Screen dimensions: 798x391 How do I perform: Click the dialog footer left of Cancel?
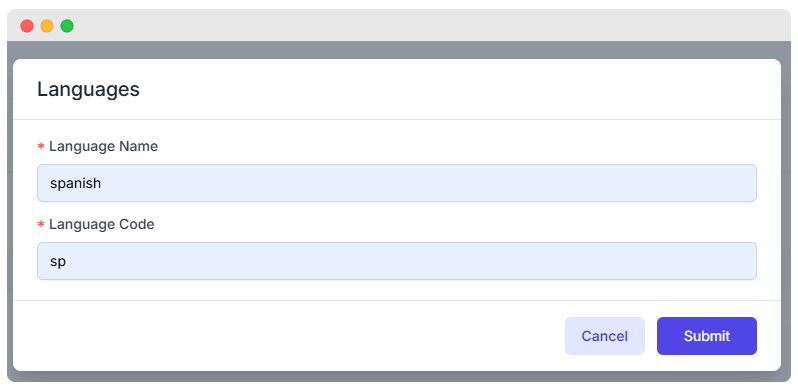click(285, 336)
